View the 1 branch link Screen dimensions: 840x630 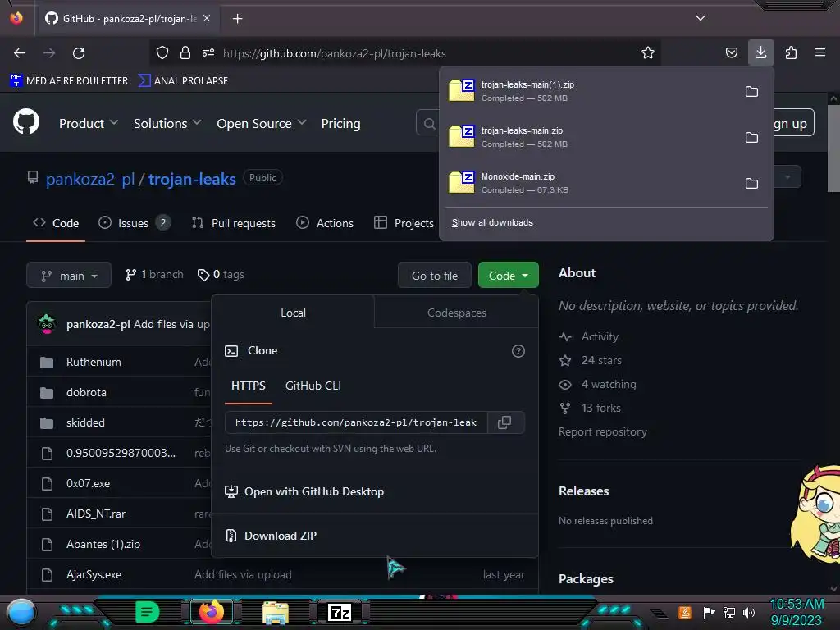[154, 274]
